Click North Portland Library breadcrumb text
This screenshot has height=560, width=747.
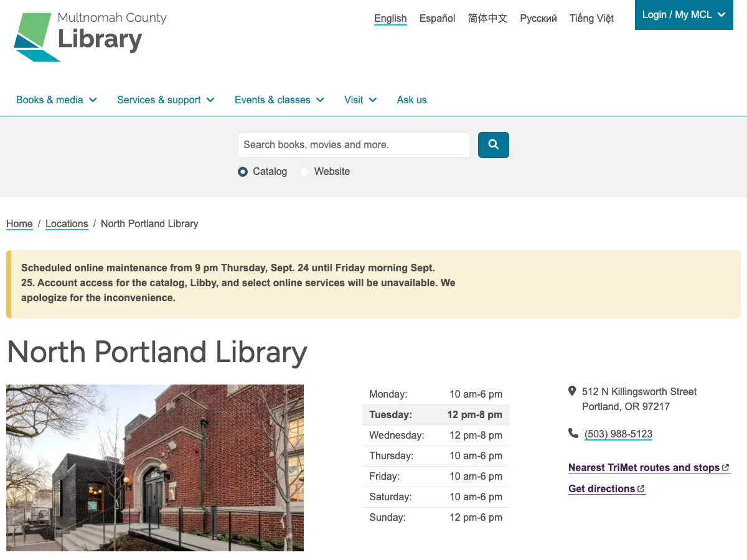tap(149, 223)
